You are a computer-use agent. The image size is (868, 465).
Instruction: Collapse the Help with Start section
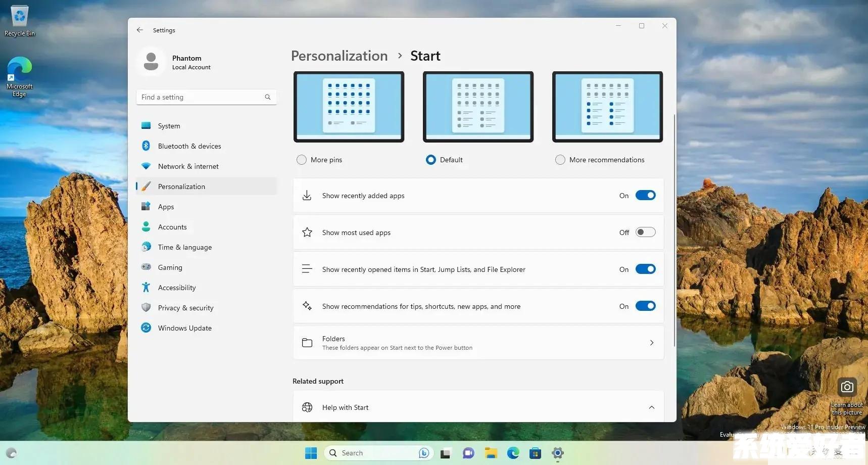point(651,407)
